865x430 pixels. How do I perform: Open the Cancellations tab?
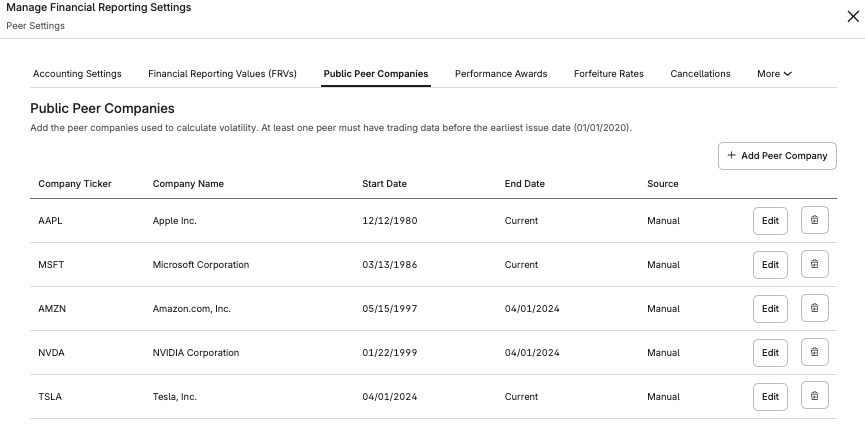(x=700, y=74)
